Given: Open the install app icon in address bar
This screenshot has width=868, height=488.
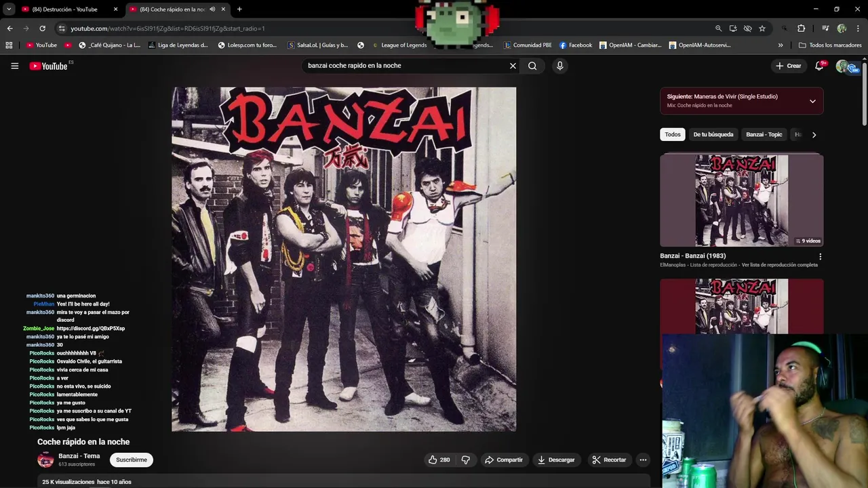Looking at the screenshot, I should pos(733,28).
